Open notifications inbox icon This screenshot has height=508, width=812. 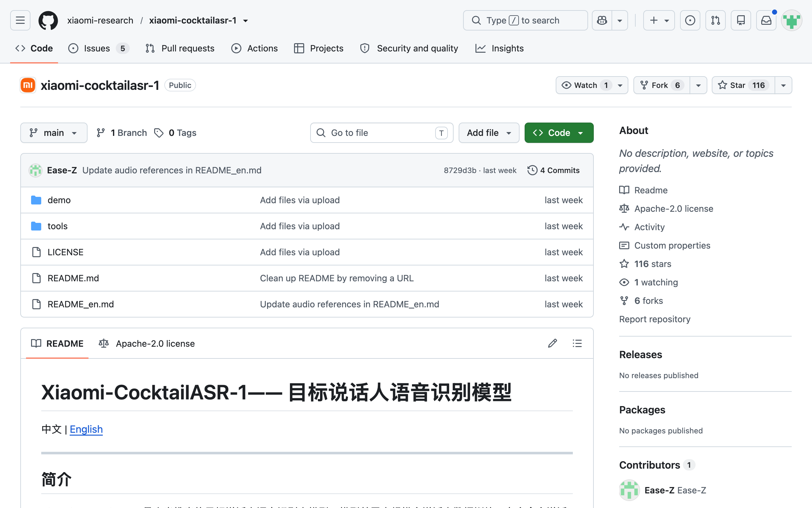click(x=766, y=21)
